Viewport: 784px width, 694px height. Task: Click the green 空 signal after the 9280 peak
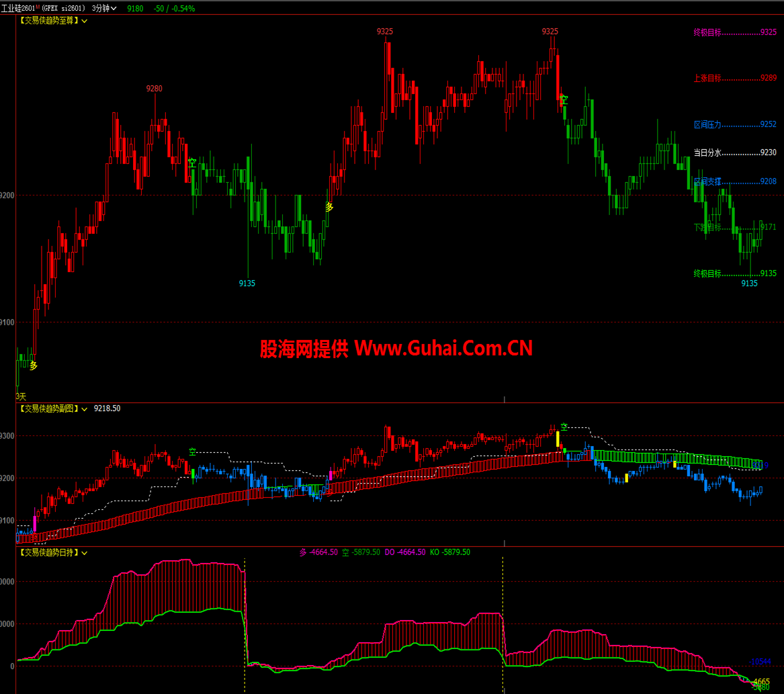tap(192, 163)
